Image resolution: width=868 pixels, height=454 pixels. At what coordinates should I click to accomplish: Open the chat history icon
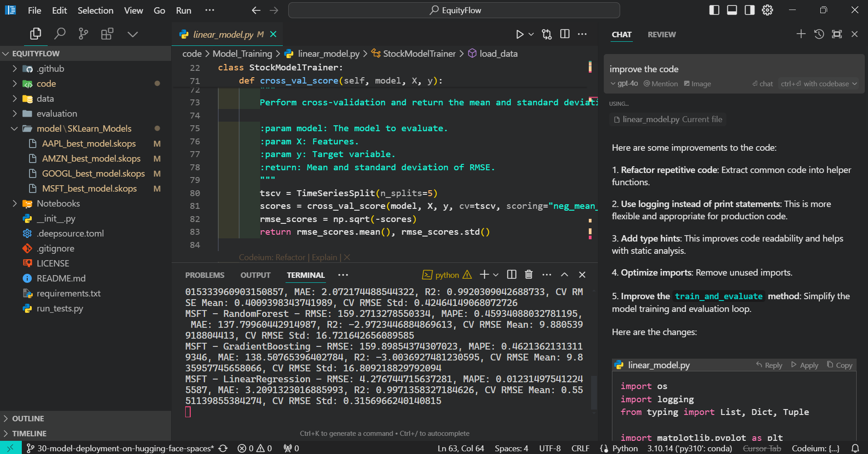tap(819, 34)
